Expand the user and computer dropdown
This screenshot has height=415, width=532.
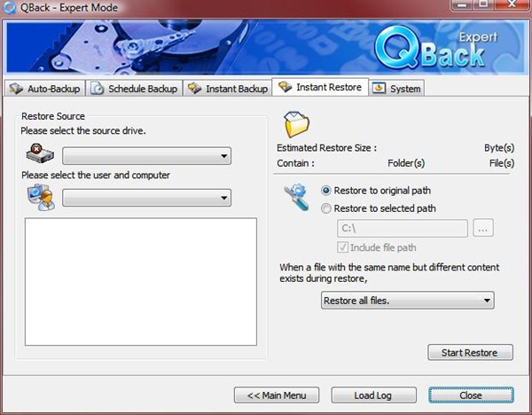[147, 199]
